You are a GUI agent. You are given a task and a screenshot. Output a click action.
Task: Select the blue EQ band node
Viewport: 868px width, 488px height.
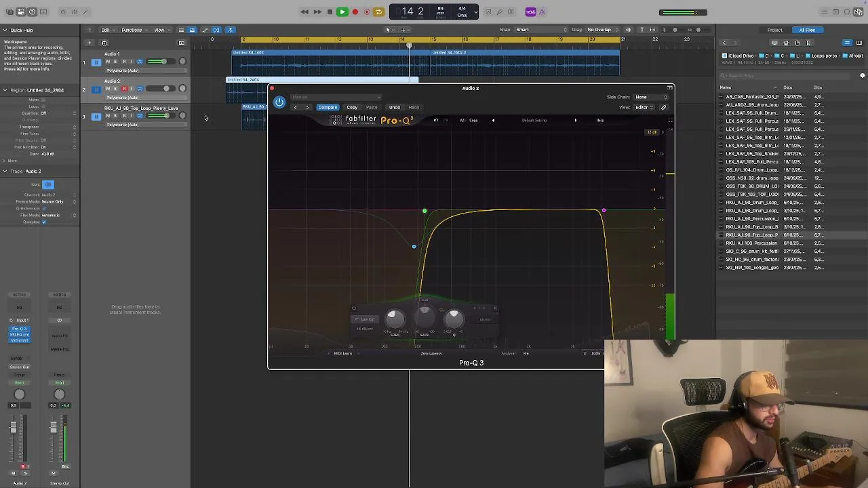pyautogui.click(x=414, y=246)
